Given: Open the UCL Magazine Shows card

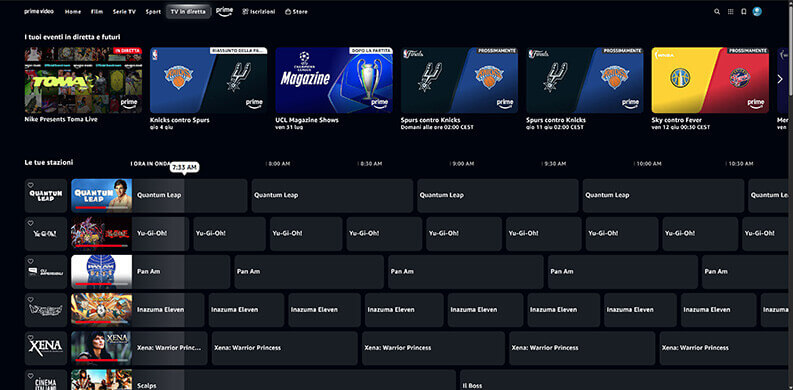Looking at the screenshot, I should coord(334,80).
